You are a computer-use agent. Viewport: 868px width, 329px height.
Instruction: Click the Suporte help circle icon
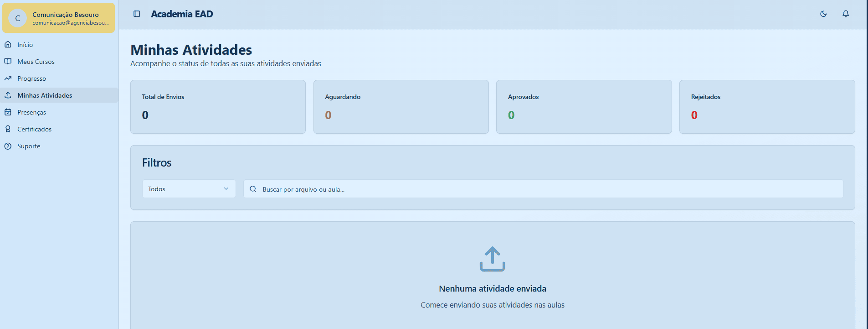[x=8, y=146]
